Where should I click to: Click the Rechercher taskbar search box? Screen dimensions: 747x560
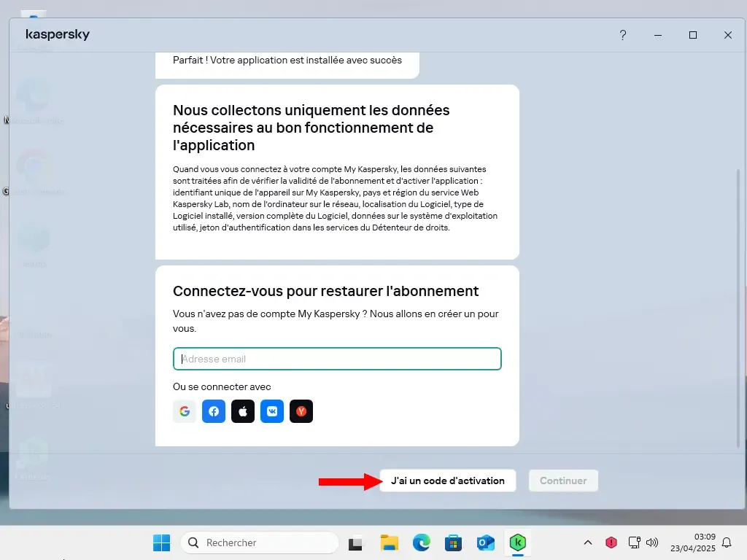(260, 542)
